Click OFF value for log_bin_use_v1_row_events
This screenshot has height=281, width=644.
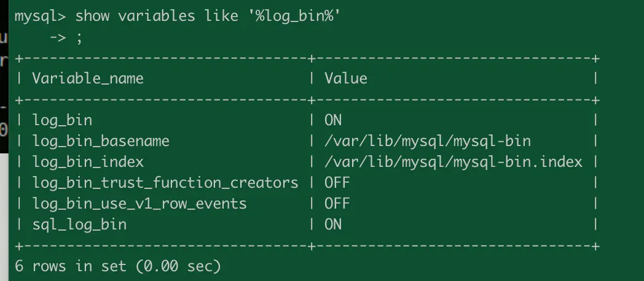click(337, 204)
